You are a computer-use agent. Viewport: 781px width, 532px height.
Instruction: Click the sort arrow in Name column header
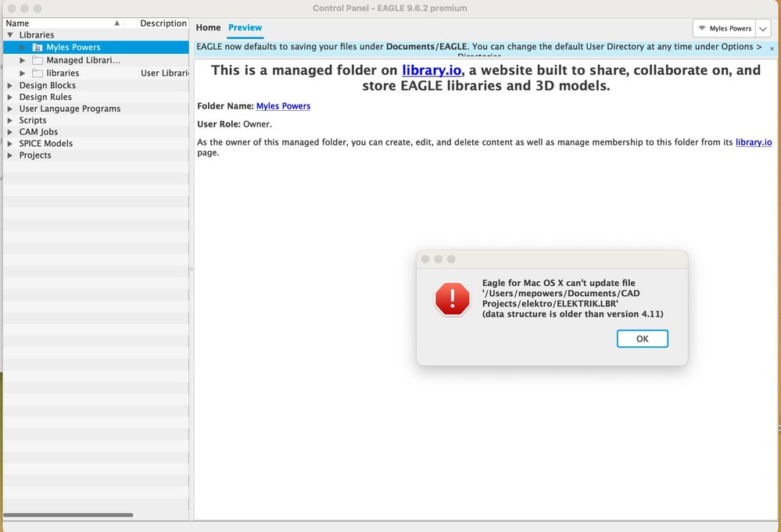pyautogui.click(x=116, y=23)
